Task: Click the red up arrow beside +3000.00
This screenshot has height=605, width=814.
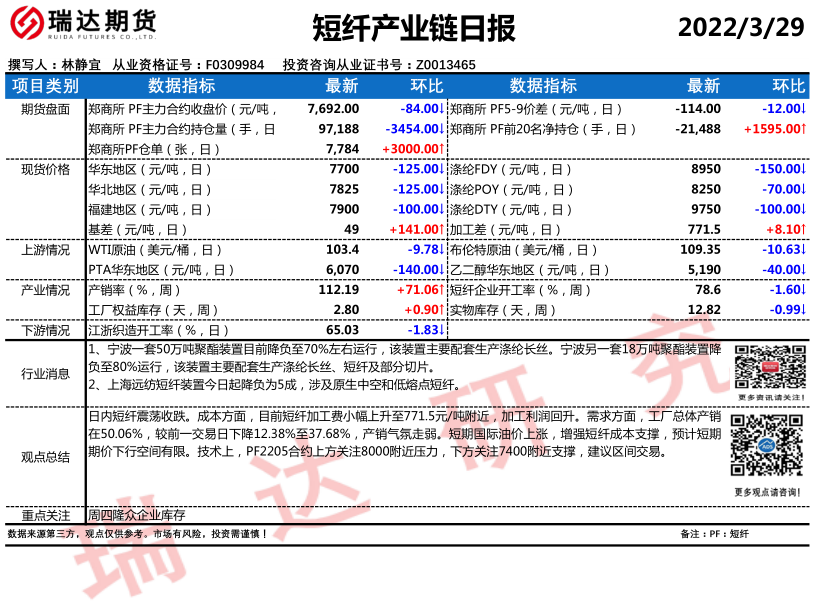Action: pyautogui.click(x=441, y=149)
